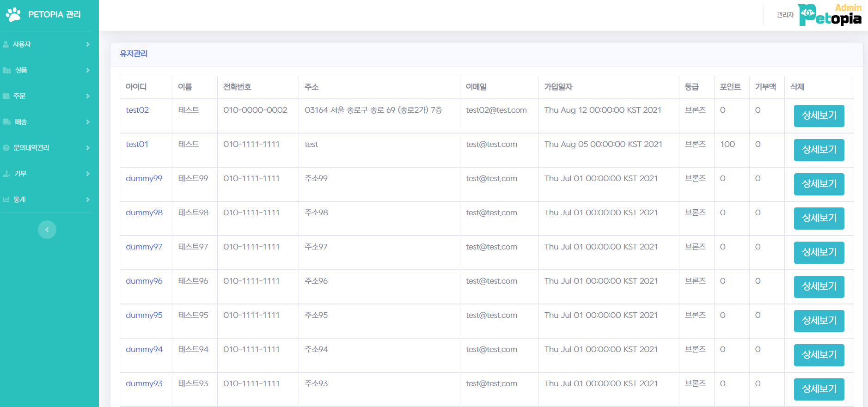Collapse the sidebar with round arrow button
The height and width of the screenshot is (407, 868).
[47, 230]
